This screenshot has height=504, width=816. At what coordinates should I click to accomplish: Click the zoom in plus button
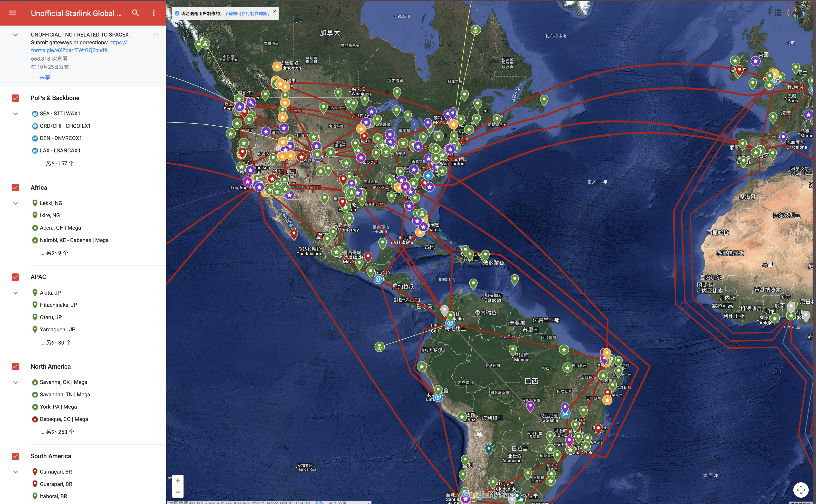tap(178, 480)
